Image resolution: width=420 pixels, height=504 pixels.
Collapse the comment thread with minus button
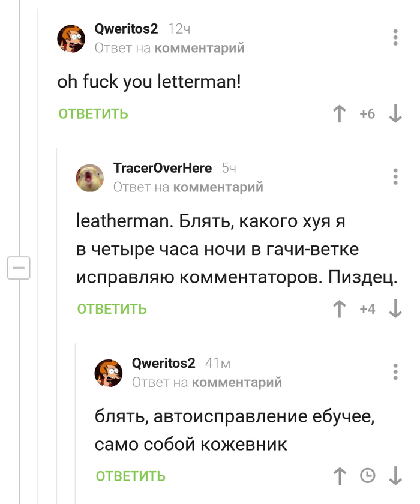(x=19, y=268)
